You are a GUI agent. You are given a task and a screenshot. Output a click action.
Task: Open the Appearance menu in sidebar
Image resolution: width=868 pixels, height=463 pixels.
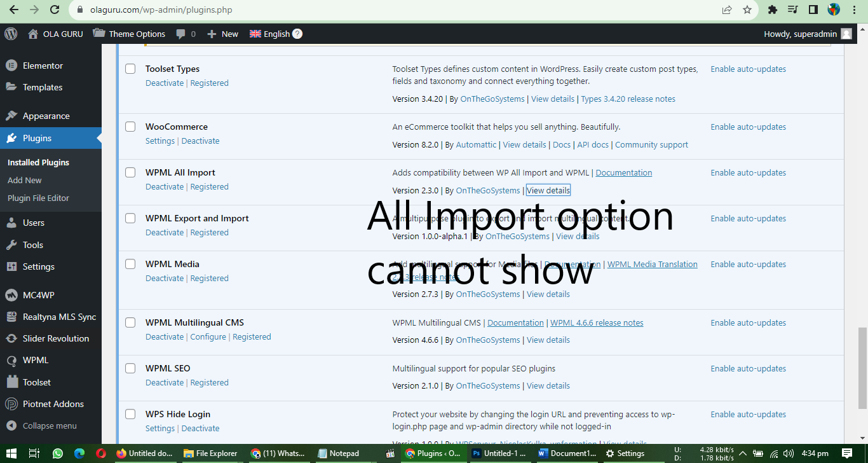(46, 116)
